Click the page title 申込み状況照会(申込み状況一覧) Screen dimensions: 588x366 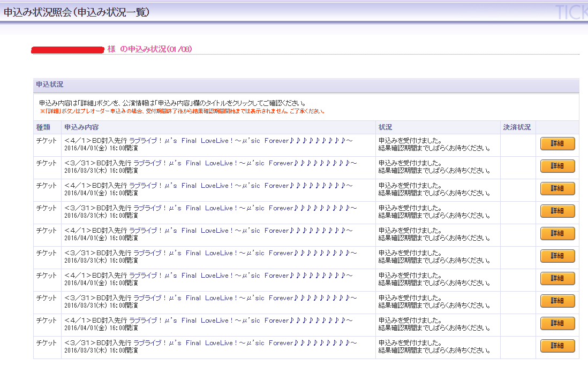click(x=77, y=12)
